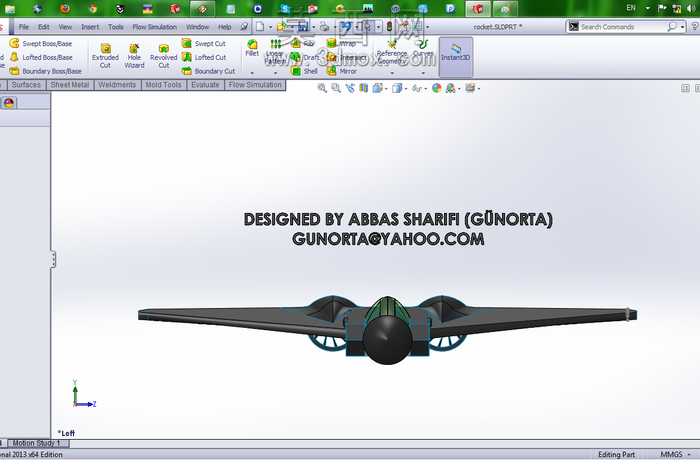Open the Curves tools

[x=422, y=48]
